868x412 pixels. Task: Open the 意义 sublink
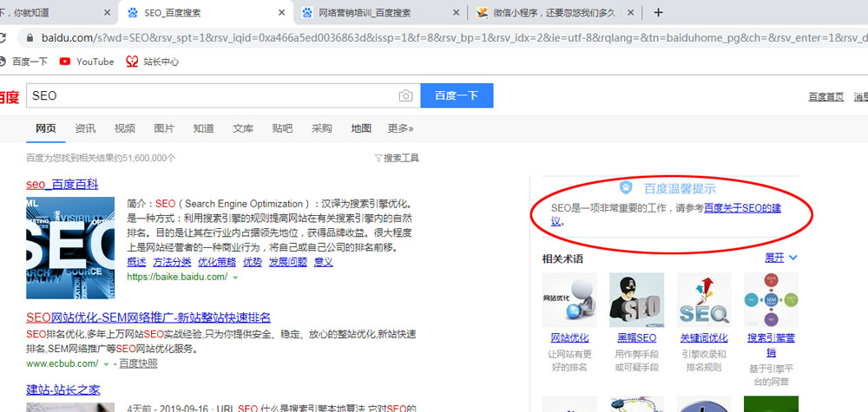323,262
